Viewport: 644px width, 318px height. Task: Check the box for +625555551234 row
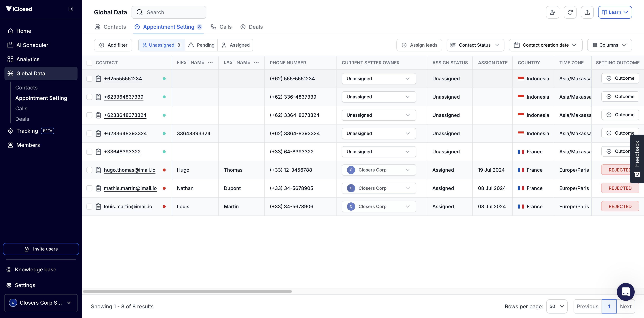click(89, 78)
